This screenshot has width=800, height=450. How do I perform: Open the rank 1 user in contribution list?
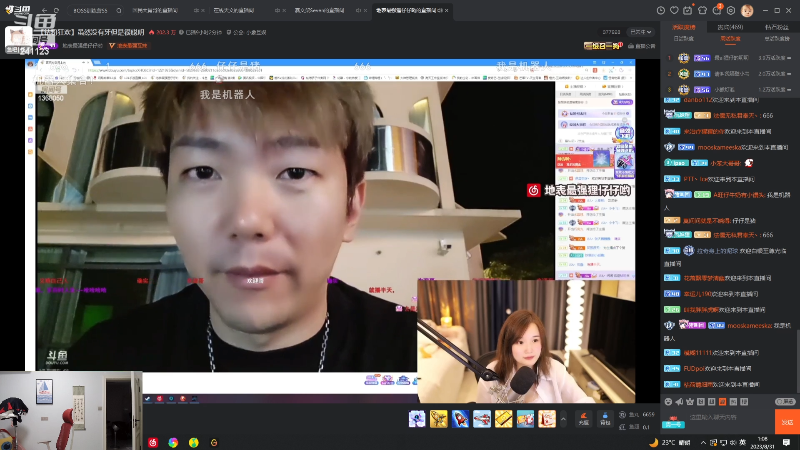(730, 58)
